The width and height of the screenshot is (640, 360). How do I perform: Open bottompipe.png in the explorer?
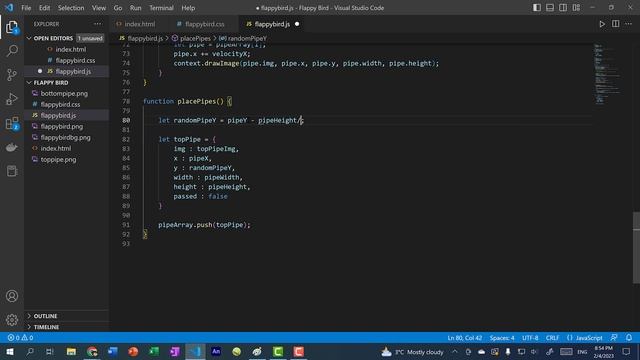(x=64, y=93)
